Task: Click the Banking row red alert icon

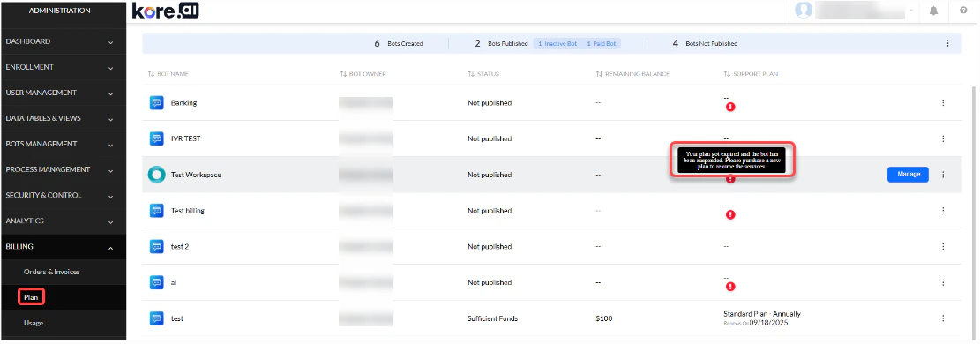Action: pyautogui.click(x=730, y=107)
